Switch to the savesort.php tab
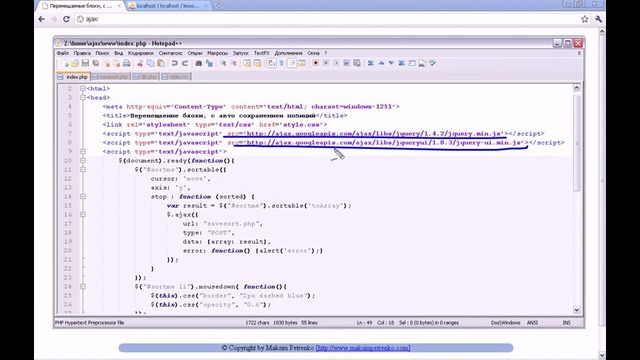 coord(111,77)
